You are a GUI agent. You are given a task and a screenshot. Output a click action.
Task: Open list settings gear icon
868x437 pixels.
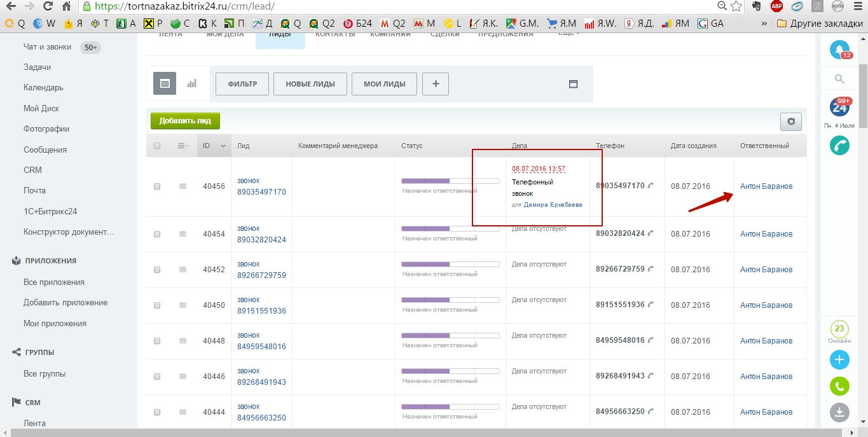(x=791, y=121)
